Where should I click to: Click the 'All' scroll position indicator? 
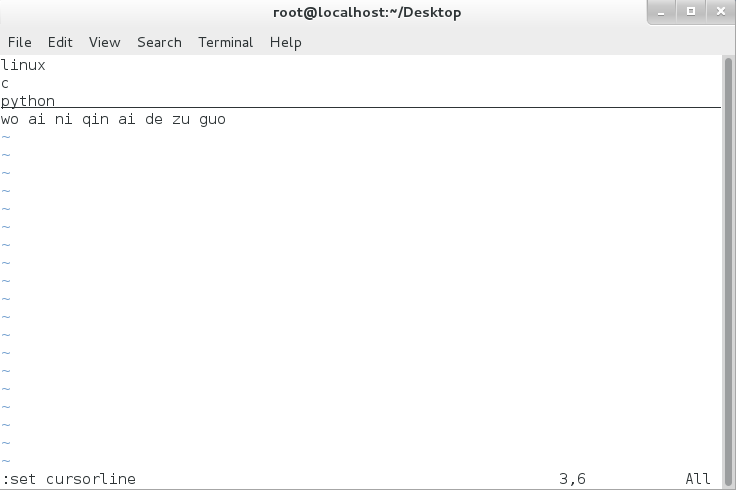[698, 479]
